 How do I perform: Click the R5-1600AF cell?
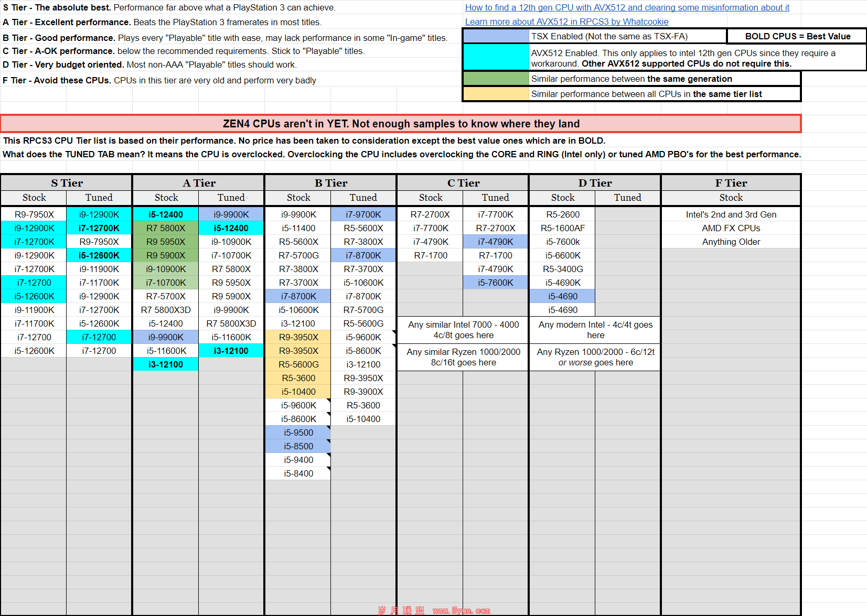(563, 228)
